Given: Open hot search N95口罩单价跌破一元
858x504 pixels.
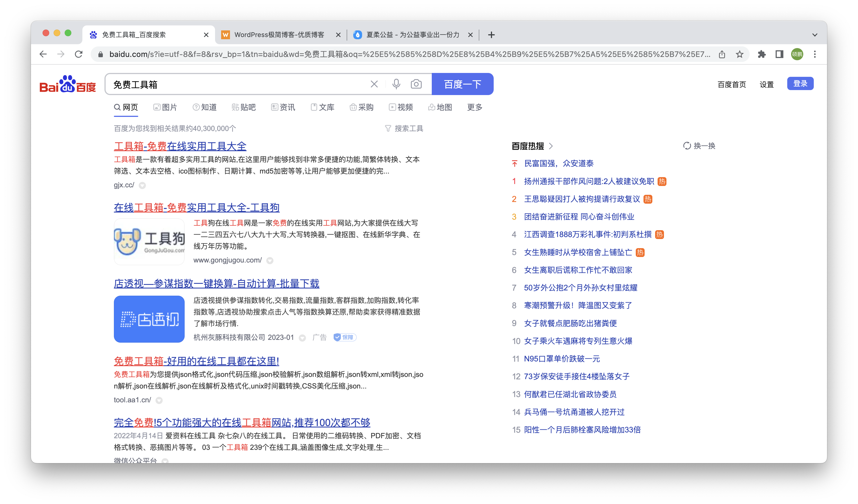Looking at the screenshot, I should tap(562, 359).
